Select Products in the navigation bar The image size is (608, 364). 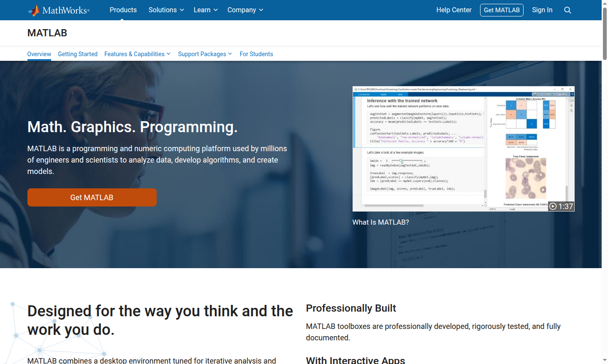coord(123,10)
